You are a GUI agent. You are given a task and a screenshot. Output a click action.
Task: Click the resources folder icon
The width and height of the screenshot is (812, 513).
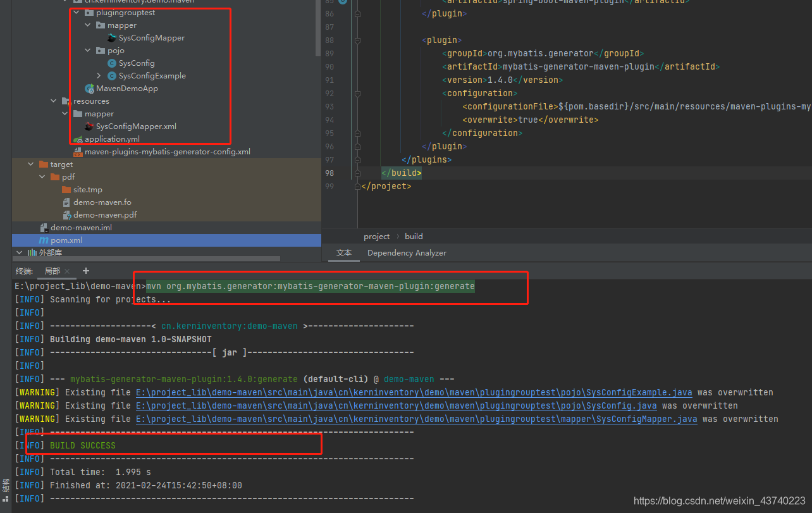[66, 101]
